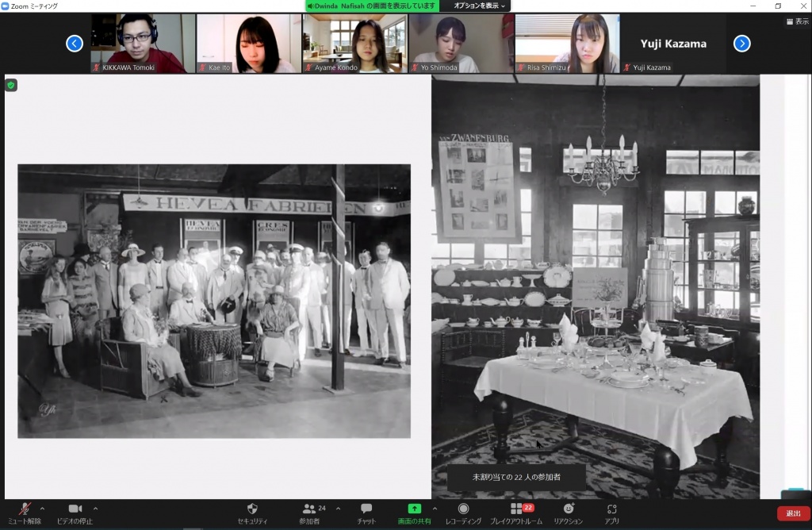Image resolution: width=812 pixels, height=530 pixels.
Task: Click the green sharing notification banner
Action: click(371, 6)
